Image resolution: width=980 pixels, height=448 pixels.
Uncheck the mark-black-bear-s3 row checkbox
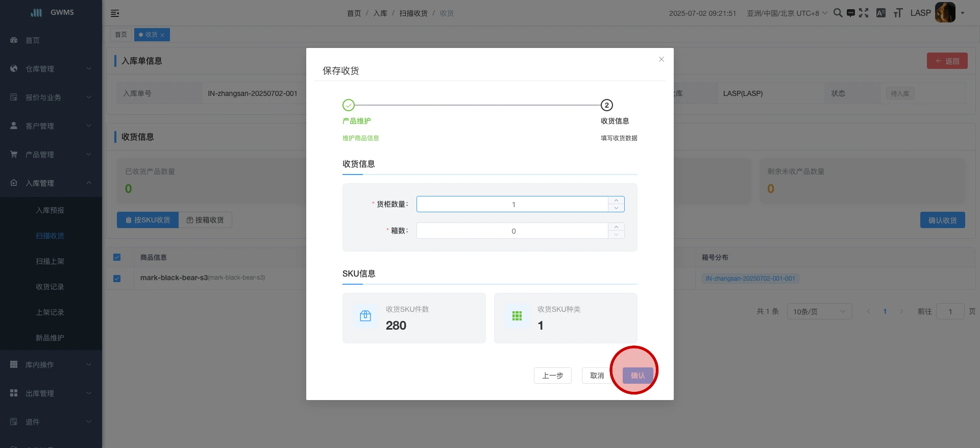coord(117,279)
